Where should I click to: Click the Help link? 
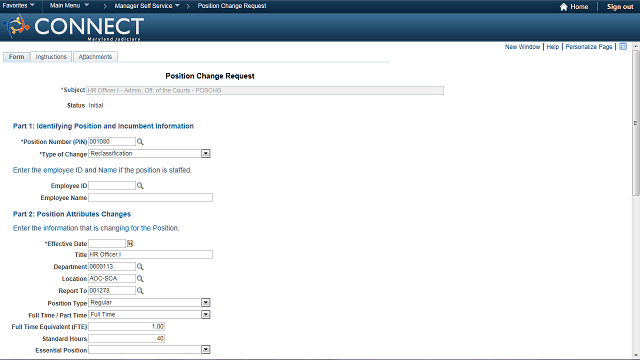tap(553, 47)
